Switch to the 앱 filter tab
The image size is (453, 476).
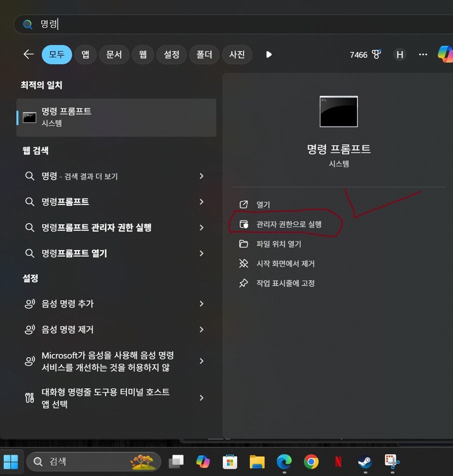coord(86,54)
